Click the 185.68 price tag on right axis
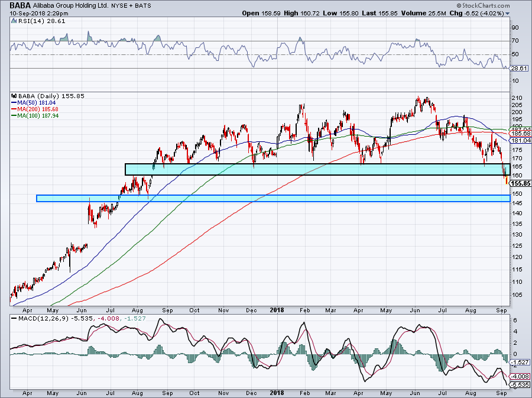Screen dimensions: 532x398 click(521, 134)
